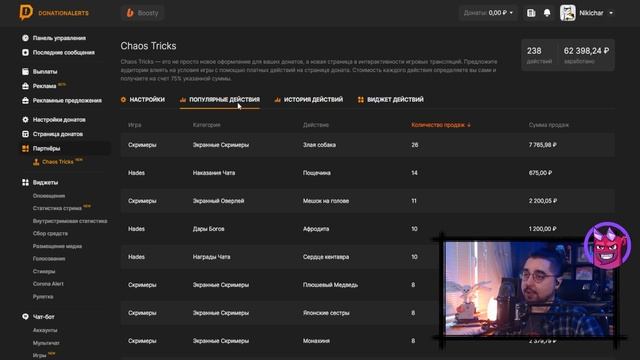Open Corona Alert widget item
This screenshot has height=360, width=640.
[48, 284]
